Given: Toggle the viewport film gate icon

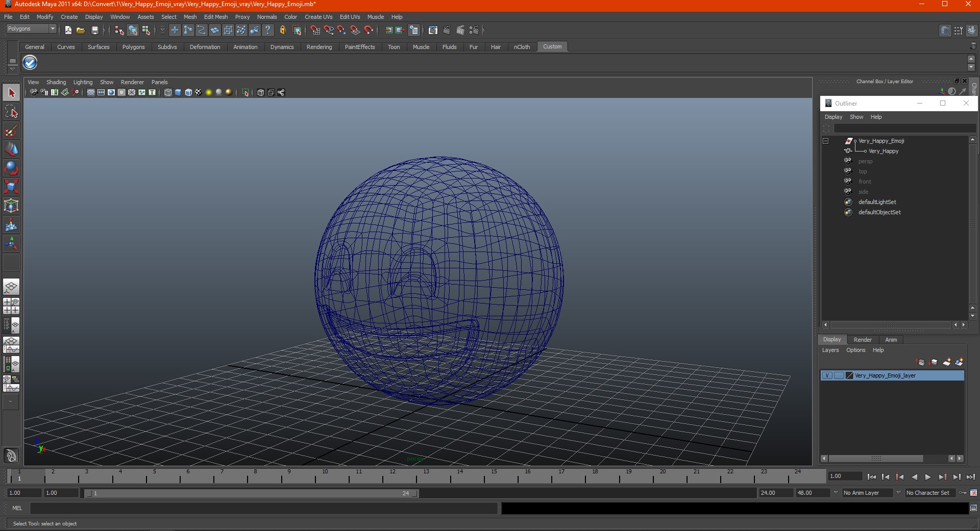Looking at the screenshot, I should click(x=101, y=92).
